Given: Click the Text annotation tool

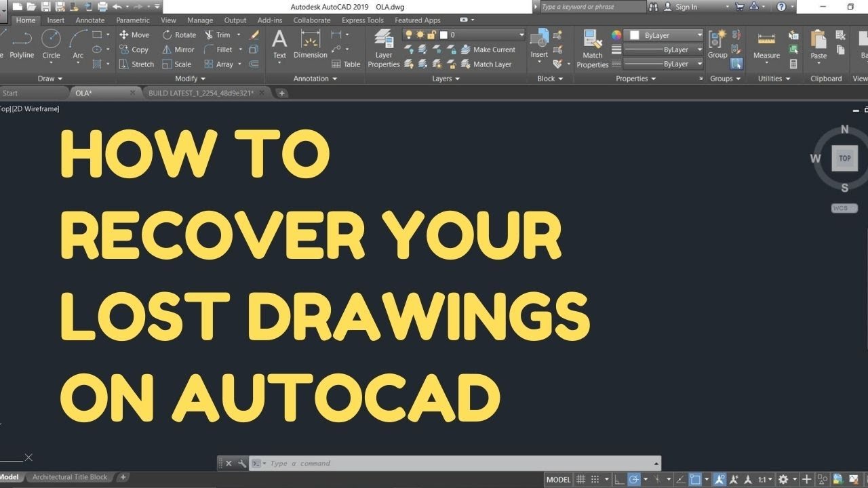Looking at the screenshot, I should [x=279, y=45].
